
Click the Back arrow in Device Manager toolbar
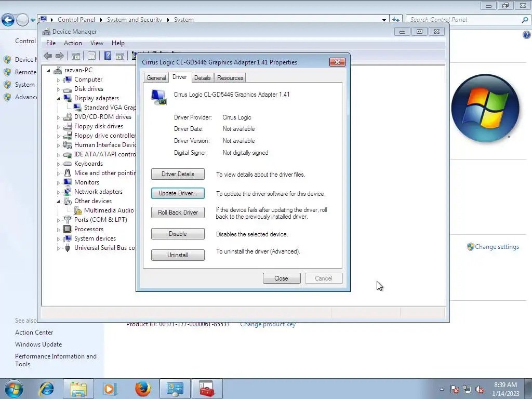48,56
